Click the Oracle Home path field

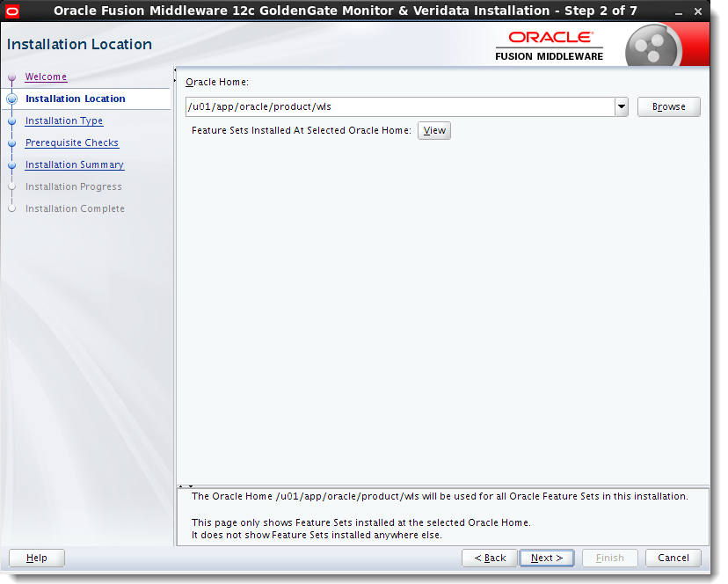(x=400, y=106)
